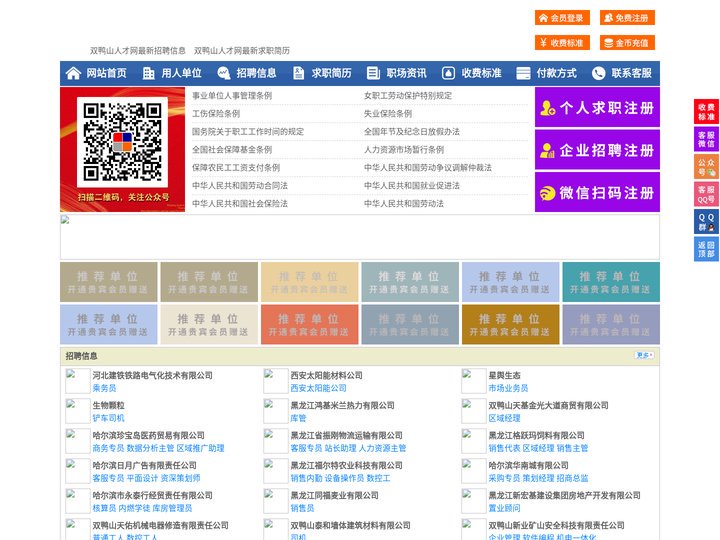720x540 pixels.
Task: Open 乘务员 job link
Action: point(104,388)
